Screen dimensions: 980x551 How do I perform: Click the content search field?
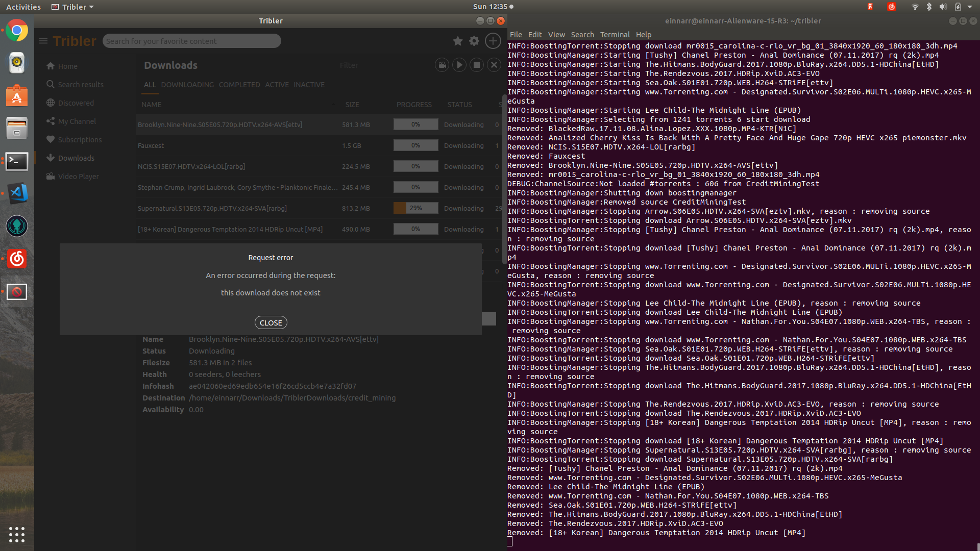(191, 41)
